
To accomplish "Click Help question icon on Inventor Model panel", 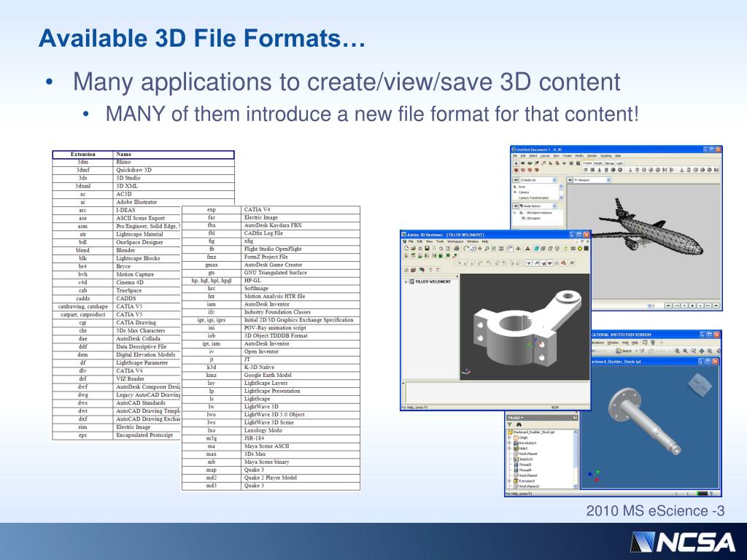I will click(575, 418).
